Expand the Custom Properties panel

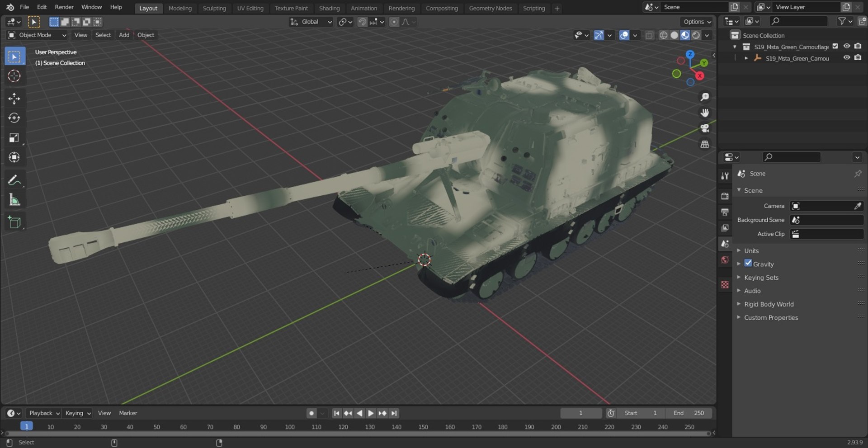771,318
